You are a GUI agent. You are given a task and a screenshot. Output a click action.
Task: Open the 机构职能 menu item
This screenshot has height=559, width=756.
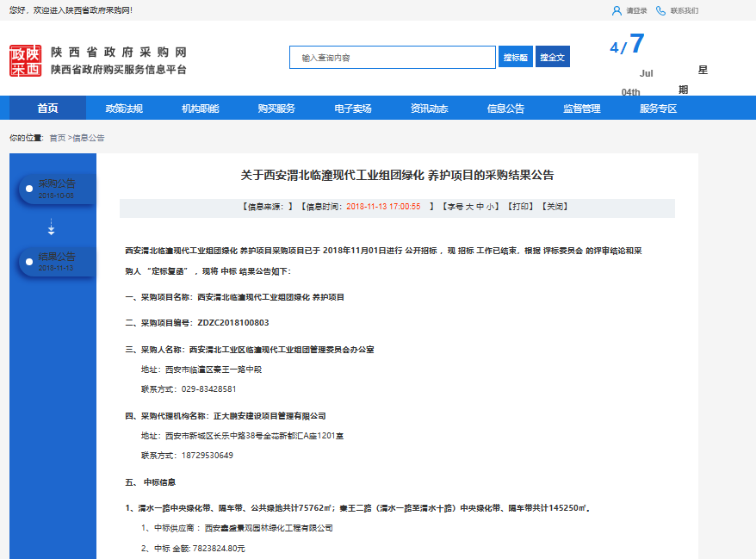200,109
